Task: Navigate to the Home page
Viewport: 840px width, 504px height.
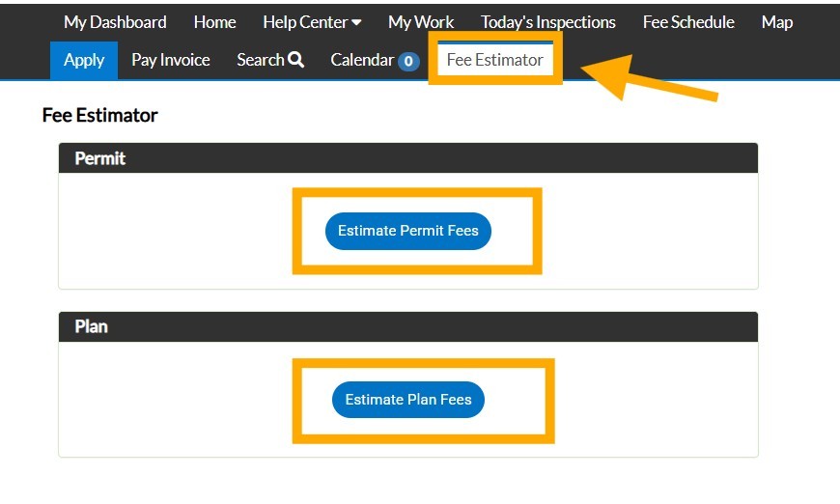Action: (x=214, y=22)
